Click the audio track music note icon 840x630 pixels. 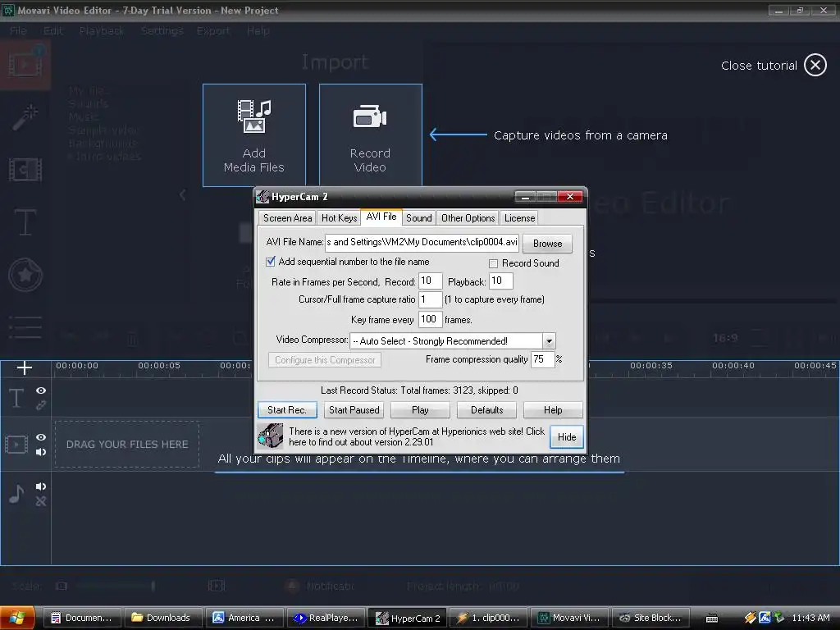16,493
